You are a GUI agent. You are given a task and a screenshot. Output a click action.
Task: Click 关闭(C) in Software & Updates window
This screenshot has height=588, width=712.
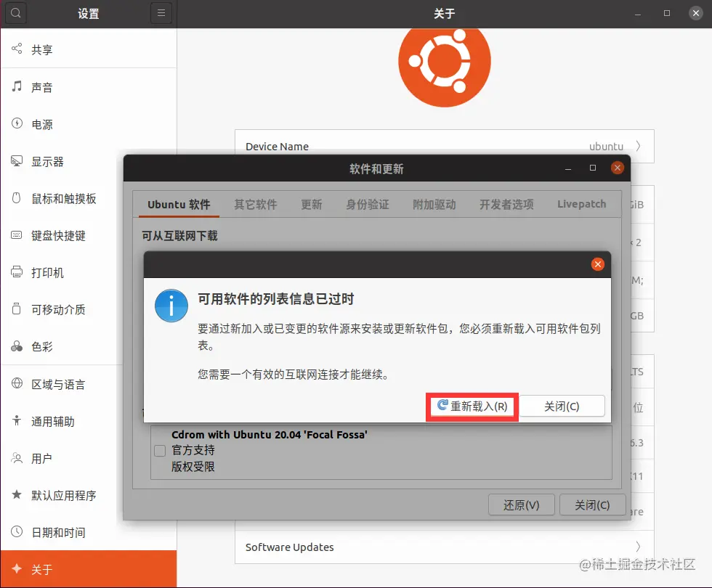tap(592, 505)
